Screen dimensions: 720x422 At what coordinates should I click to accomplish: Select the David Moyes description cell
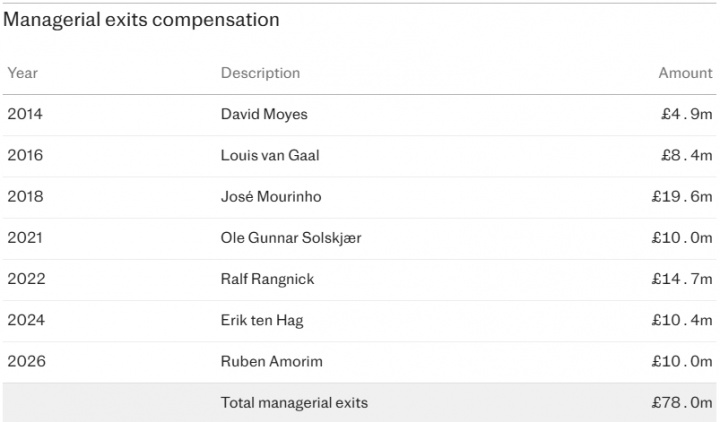[264, 114]
